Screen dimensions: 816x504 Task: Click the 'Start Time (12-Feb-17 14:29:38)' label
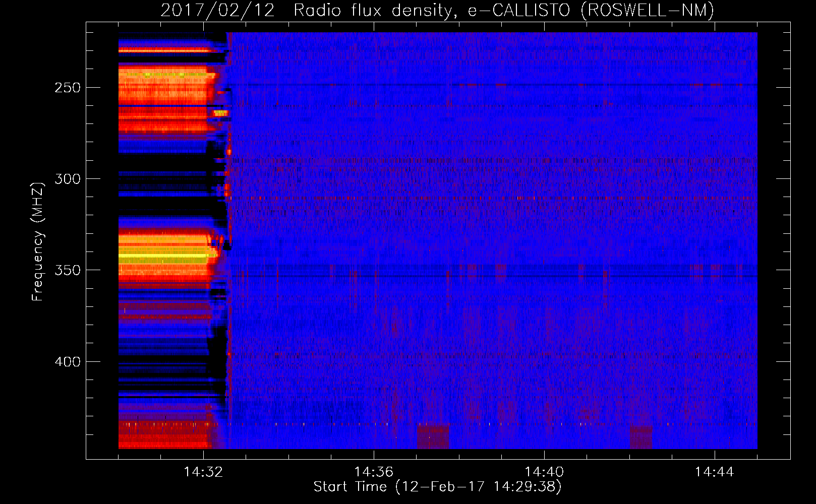pyautogui.click(x=438, y=487)
